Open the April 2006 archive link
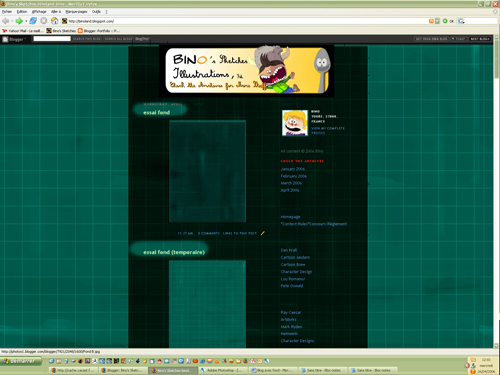 (290, 190)
